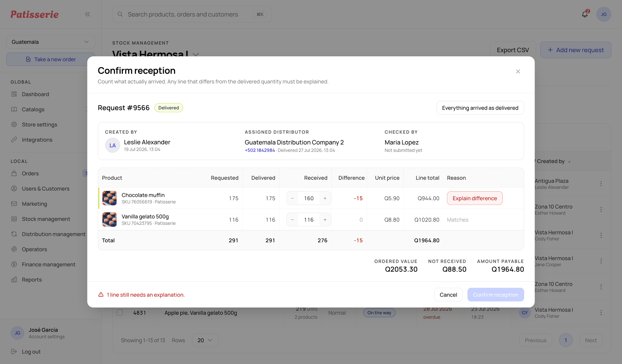
Task: Export CSV of stock requests
Action: click(513, 50)
